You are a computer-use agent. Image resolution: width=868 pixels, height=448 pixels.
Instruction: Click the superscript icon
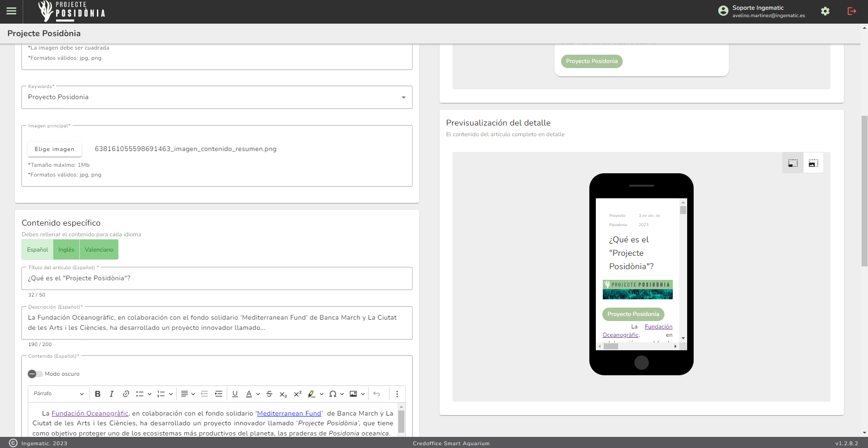(298, 394)
